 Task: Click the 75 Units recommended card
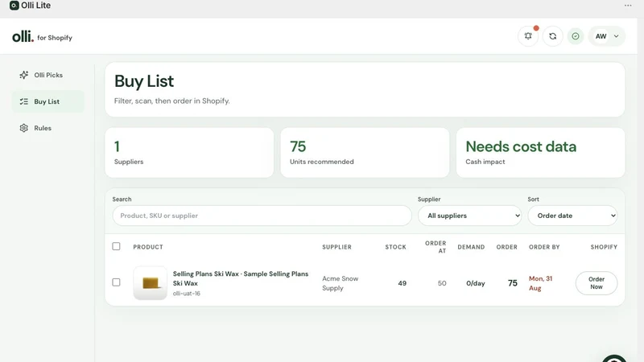click(365, 153)
